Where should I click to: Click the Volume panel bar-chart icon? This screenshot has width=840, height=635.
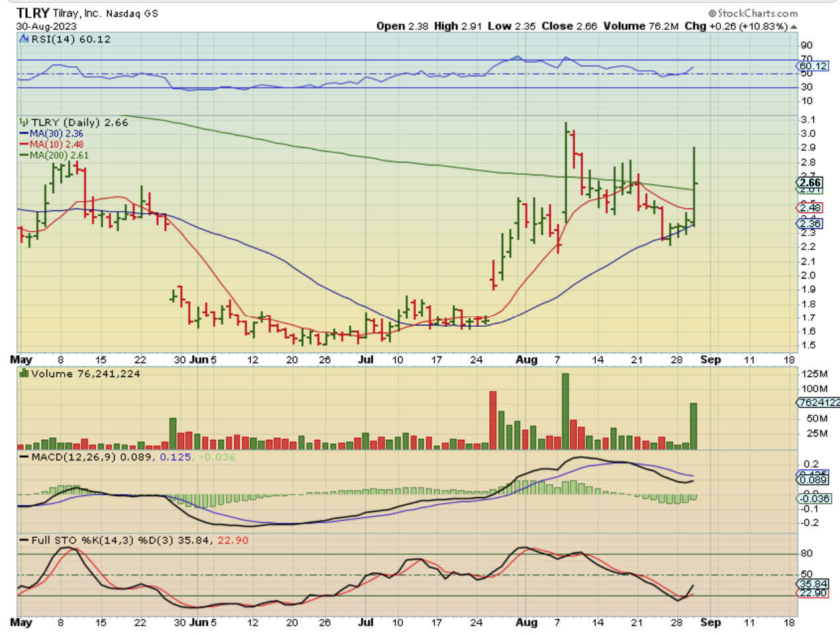24,374
